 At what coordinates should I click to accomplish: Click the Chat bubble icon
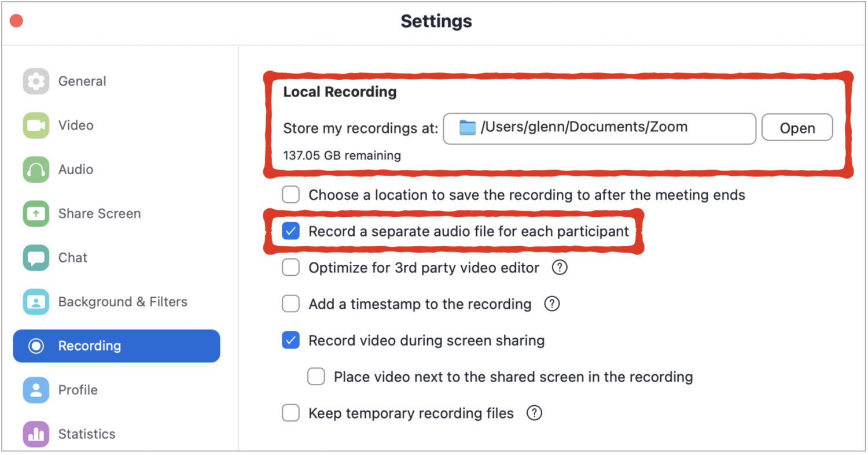pyautogui.click(x=36, y=258)
